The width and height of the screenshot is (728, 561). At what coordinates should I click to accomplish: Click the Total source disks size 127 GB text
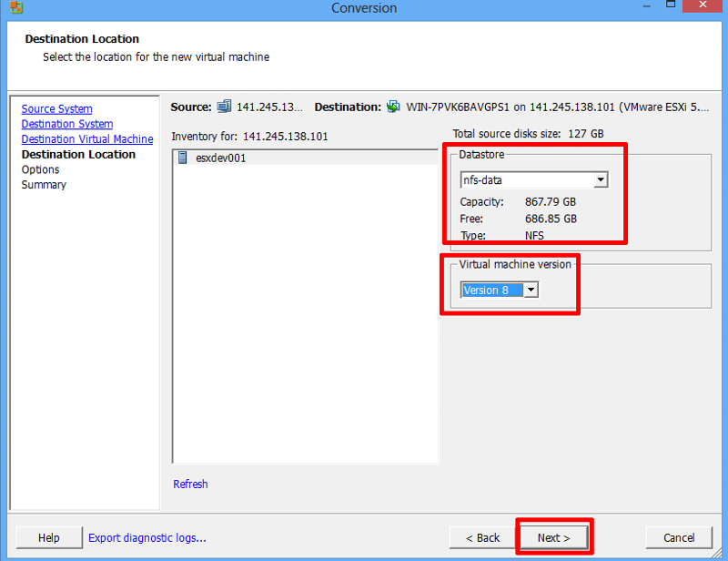point(528,134)
